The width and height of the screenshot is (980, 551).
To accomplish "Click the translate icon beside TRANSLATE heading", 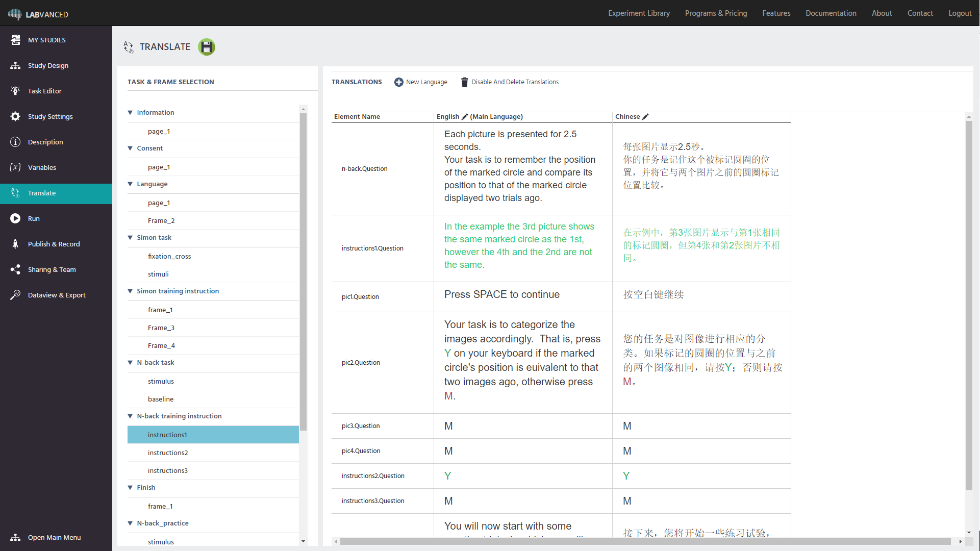I will click(128, 47).
